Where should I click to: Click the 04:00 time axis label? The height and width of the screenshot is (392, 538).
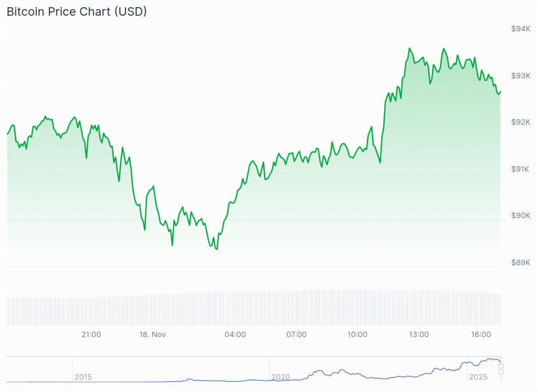[235, 334]
